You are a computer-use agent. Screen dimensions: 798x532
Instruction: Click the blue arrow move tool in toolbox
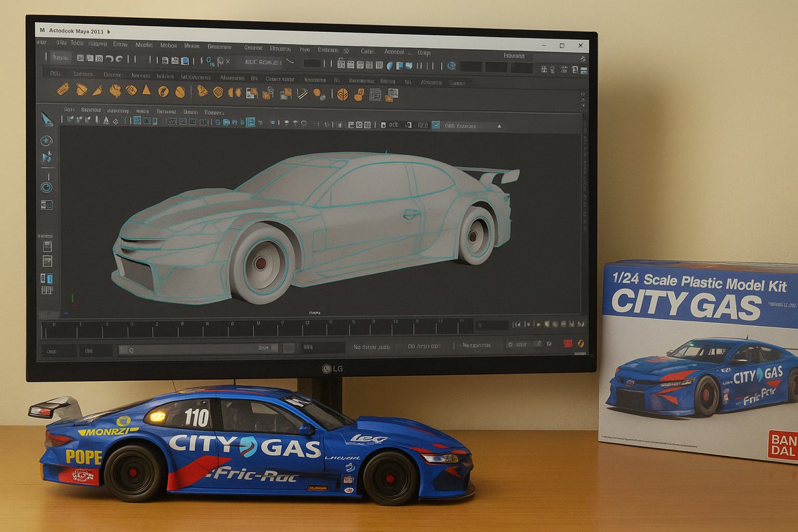(x=47, y=158)
